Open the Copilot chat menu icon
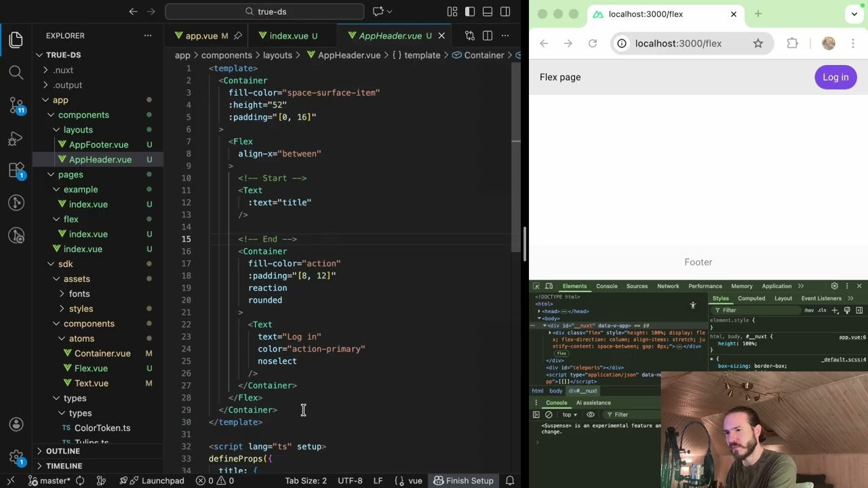 pyautogui.click(x=382, y=12)
